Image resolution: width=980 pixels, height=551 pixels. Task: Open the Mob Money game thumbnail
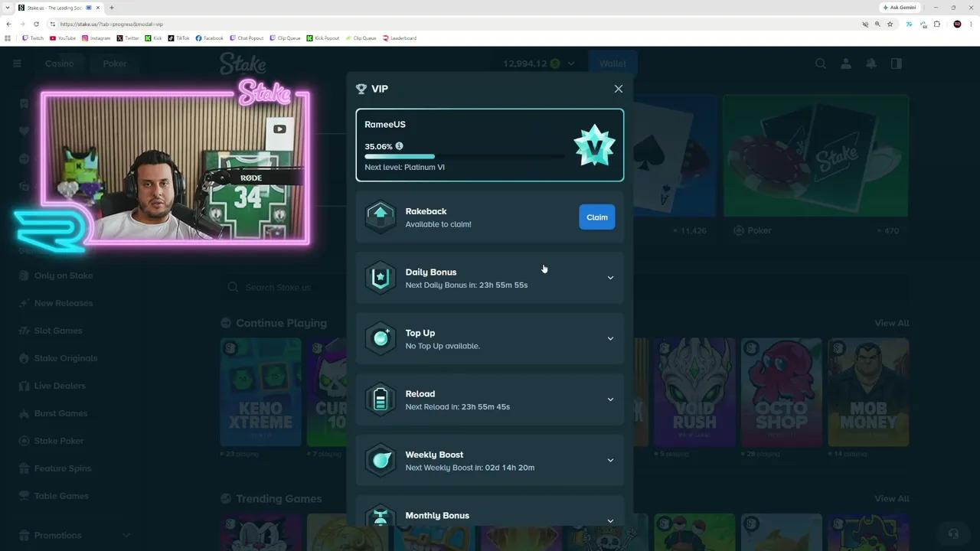tap(867, 392)
